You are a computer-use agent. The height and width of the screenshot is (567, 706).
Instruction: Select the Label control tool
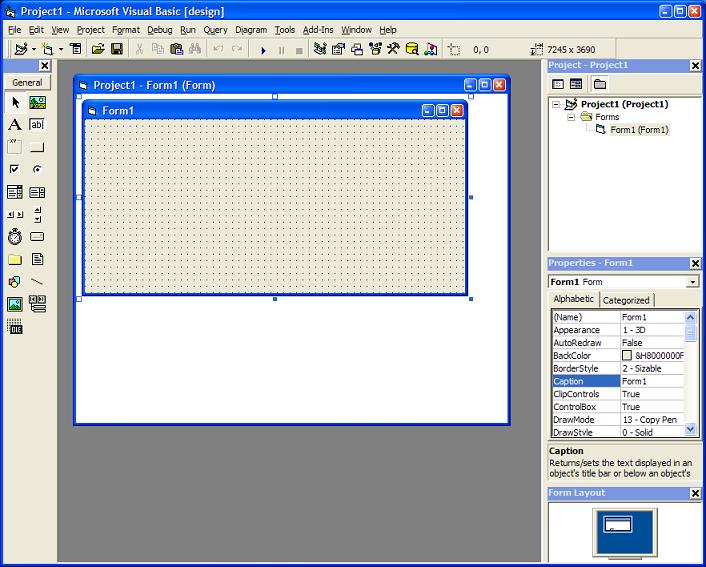pyautogui.click(x=15, y=125)
